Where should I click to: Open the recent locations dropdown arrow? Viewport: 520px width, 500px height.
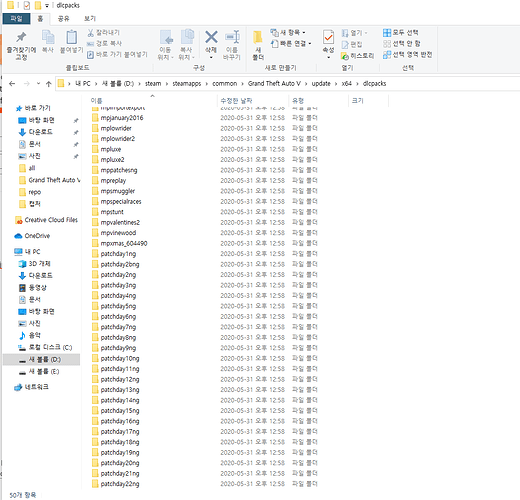point(38,84)
